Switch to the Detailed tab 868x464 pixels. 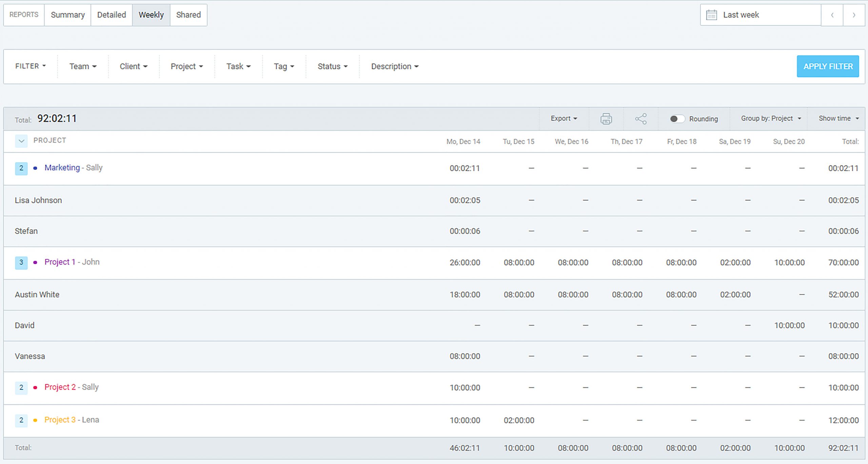coord(111,15)
